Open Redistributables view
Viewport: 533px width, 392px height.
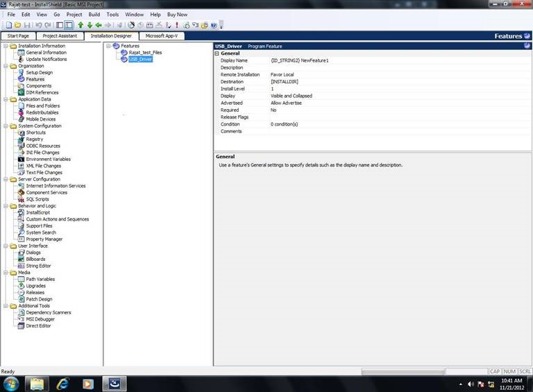[x=42, y=112]
